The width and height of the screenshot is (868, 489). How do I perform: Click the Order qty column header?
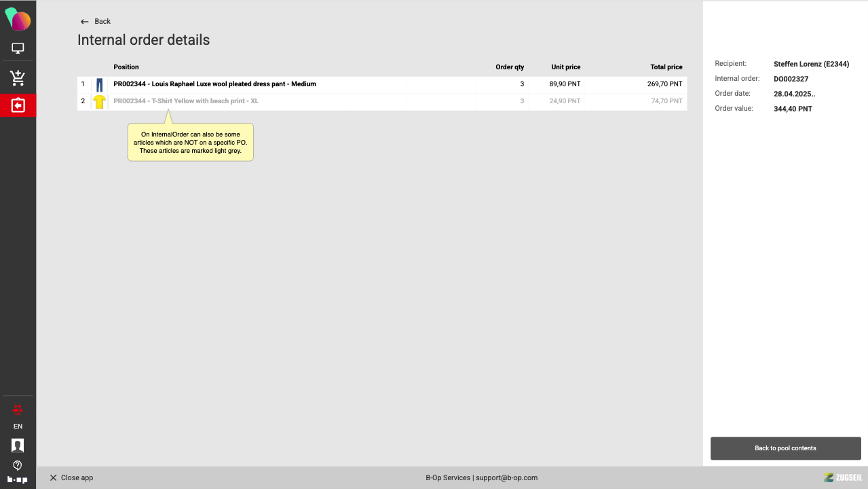(x=510, y=67)
